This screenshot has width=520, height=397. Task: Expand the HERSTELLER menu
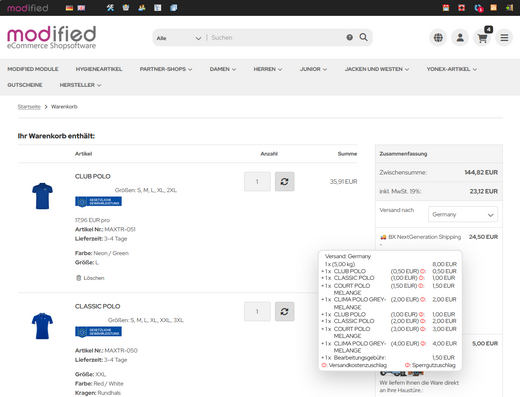(80, 85)
